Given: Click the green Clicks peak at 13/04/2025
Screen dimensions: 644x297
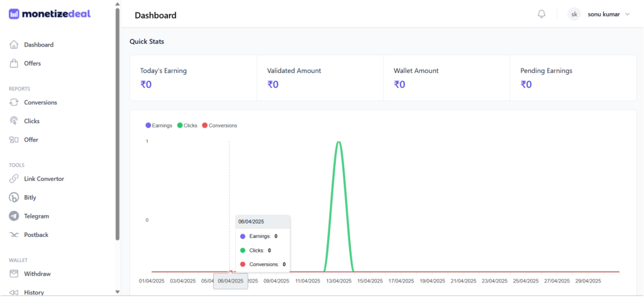Looking at the screenshot, I should pyautogui.click(x=339, y=142).
